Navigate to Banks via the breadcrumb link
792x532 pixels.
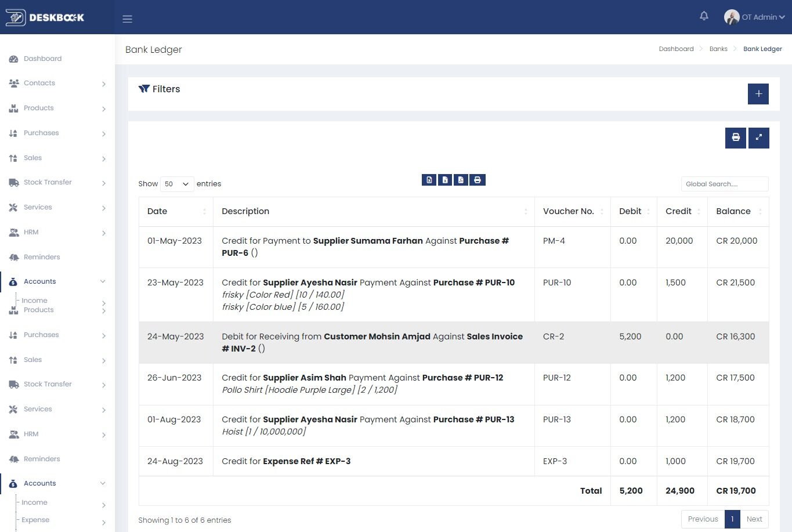[x=718, y=49]
